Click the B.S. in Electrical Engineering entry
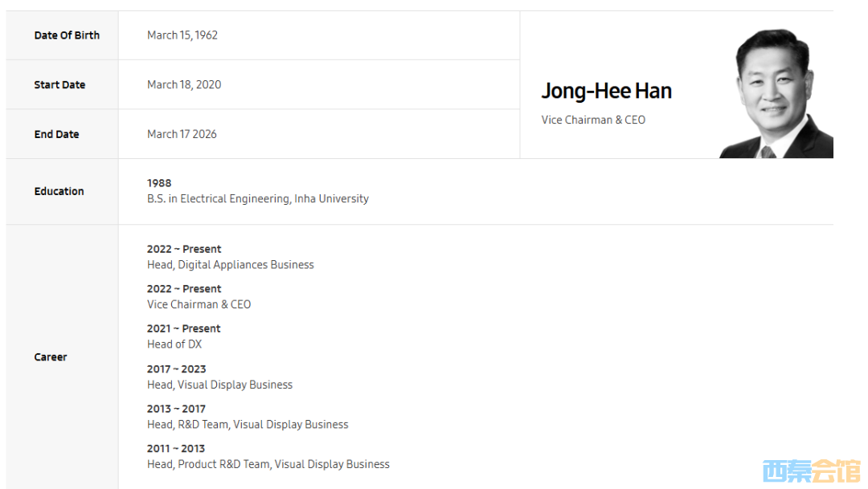Image resolution: width=868 pixels, height=489 pixels. click(257, 198)
